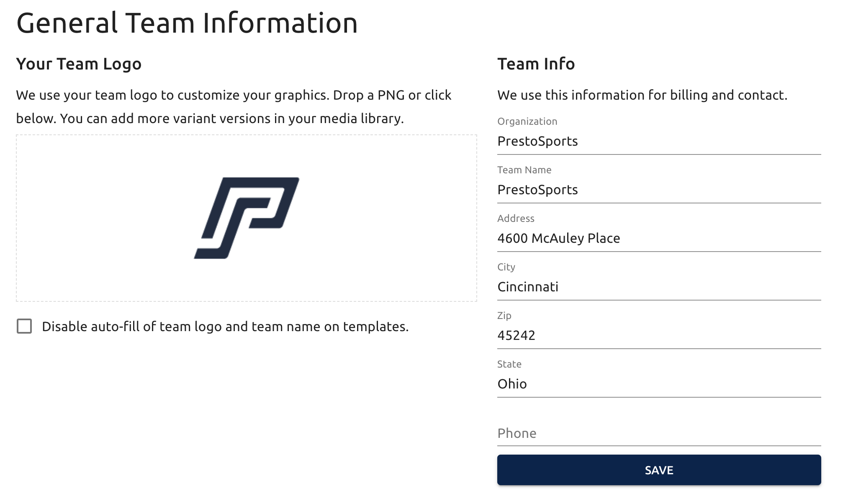Screen dimensions: 843x504
Task: Focus the Organization input field
Action: [x=658, y=141]
